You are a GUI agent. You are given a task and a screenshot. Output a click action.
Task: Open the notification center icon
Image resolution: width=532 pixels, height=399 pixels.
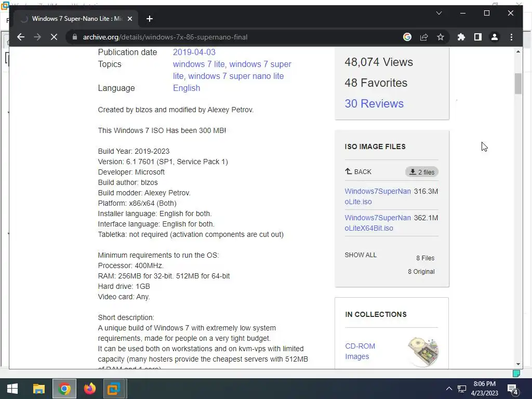click(x=513, y=389)
